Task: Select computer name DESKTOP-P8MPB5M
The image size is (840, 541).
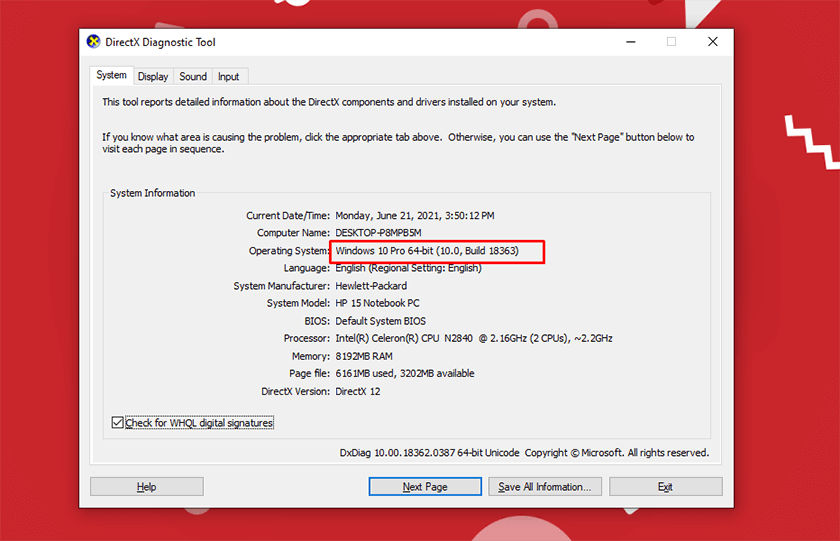Action: pyautogui.click(x=378, y=232)
